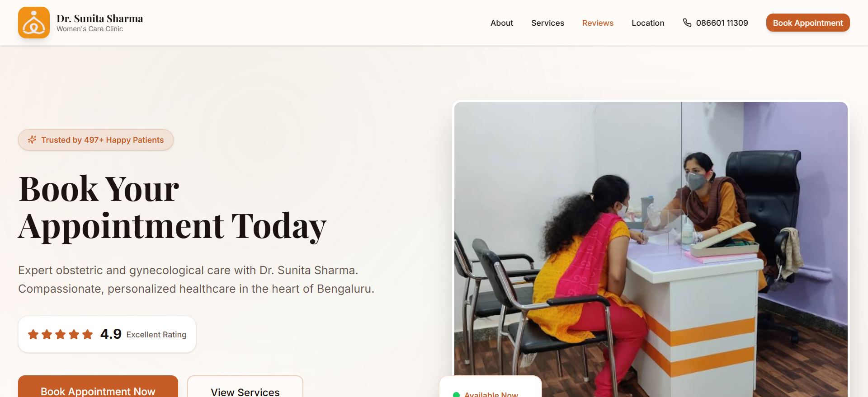Click the green Available Now status dot

pyautogui.click(x=456, y=395)
